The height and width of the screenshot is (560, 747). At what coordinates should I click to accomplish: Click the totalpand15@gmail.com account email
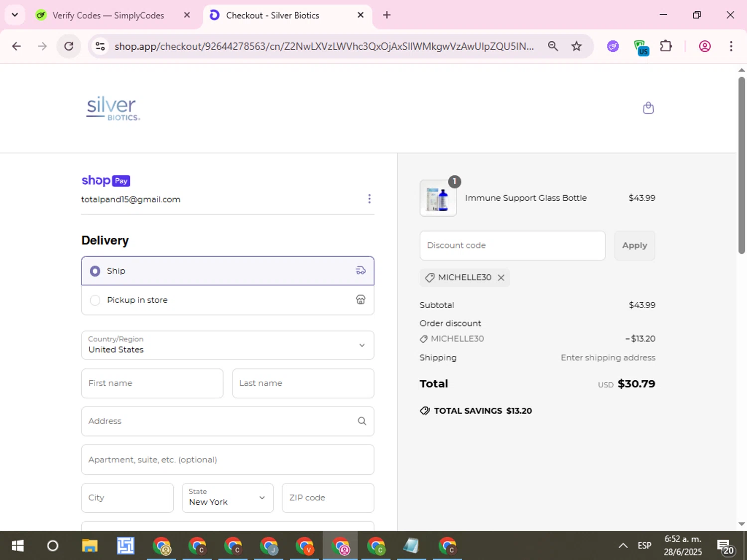pos(130,199)
